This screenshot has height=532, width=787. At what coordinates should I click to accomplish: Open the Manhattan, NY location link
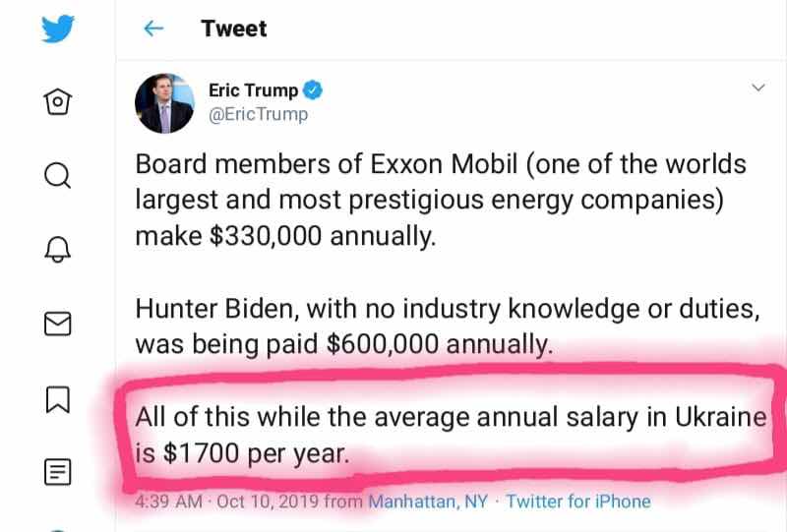[x=428, y=502]
